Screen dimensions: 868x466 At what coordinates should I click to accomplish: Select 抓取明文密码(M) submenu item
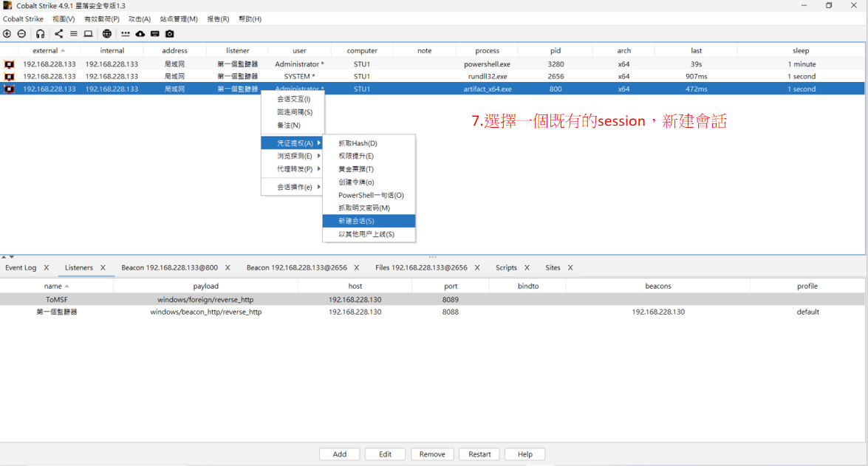click(369, 208)
